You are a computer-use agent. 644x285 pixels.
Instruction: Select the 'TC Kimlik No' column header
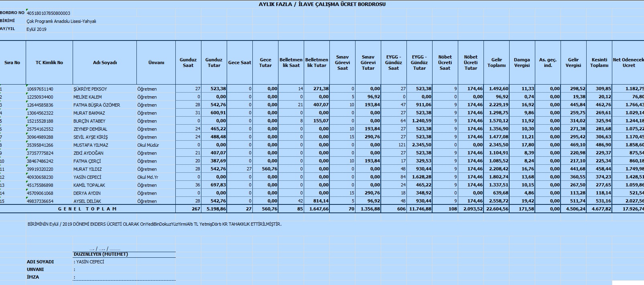[49, 63]
